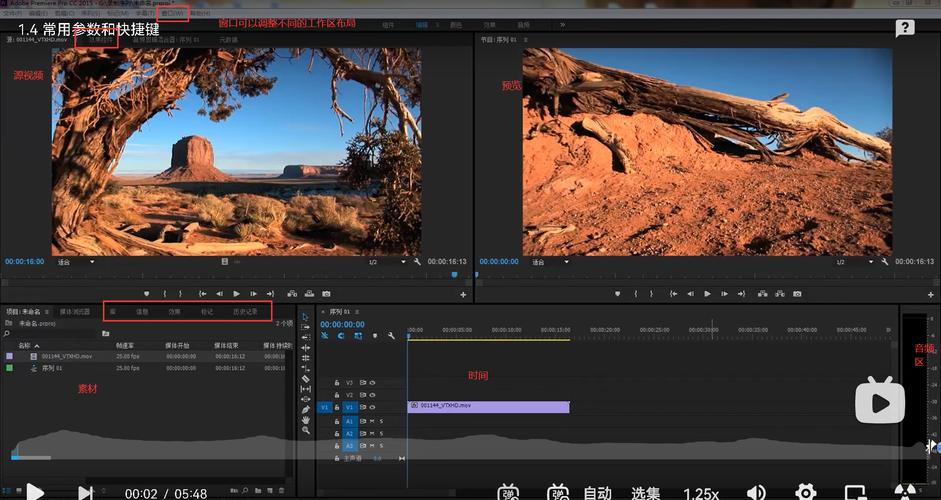
Task: Open Source monitor 适合 zoom level dropdown
Action: (x=76, y=262)
